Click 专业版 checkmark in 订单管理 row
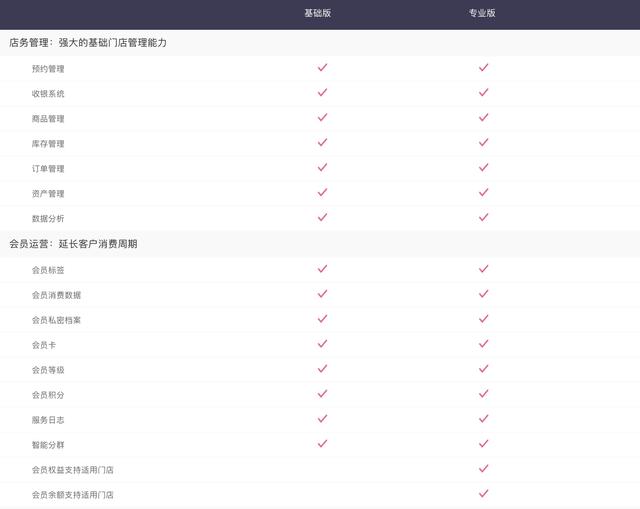The image size is (640, 509). tap(484, 167)
